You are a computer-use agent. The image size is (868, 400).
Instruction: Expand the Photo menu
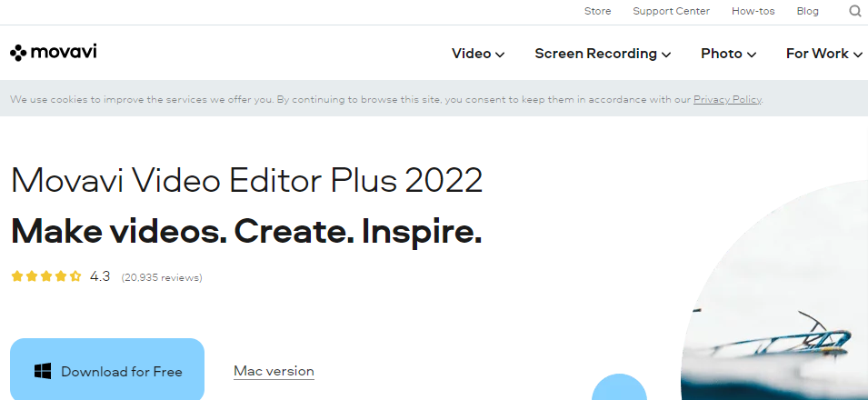point(729,54)
